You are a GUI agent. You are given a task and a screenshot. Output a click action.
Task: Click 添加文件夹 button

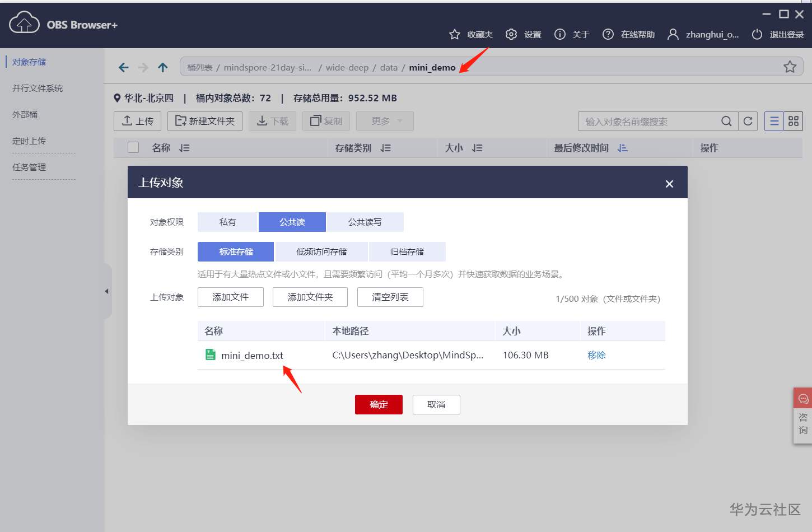[x=310, y=297]
